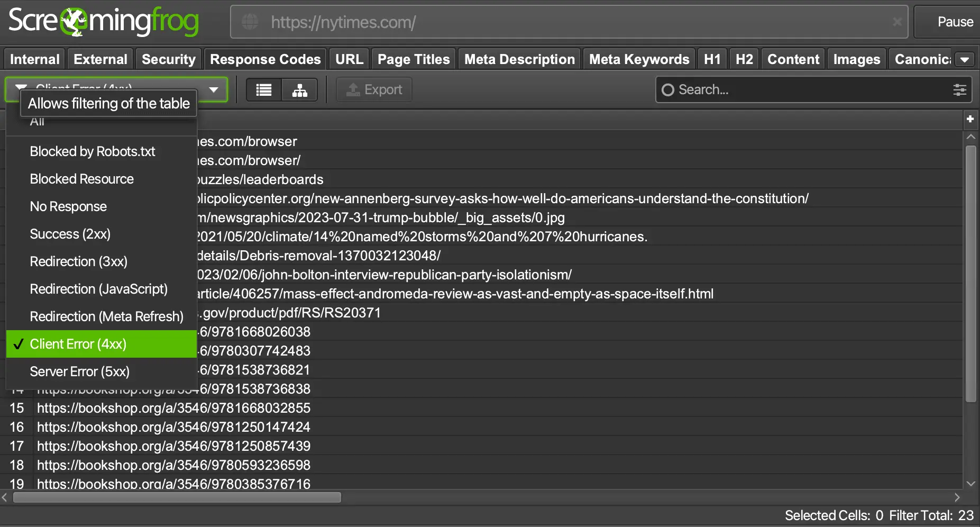
Task: Click the scroll-down arrow of the table
Action: (970, 484)
